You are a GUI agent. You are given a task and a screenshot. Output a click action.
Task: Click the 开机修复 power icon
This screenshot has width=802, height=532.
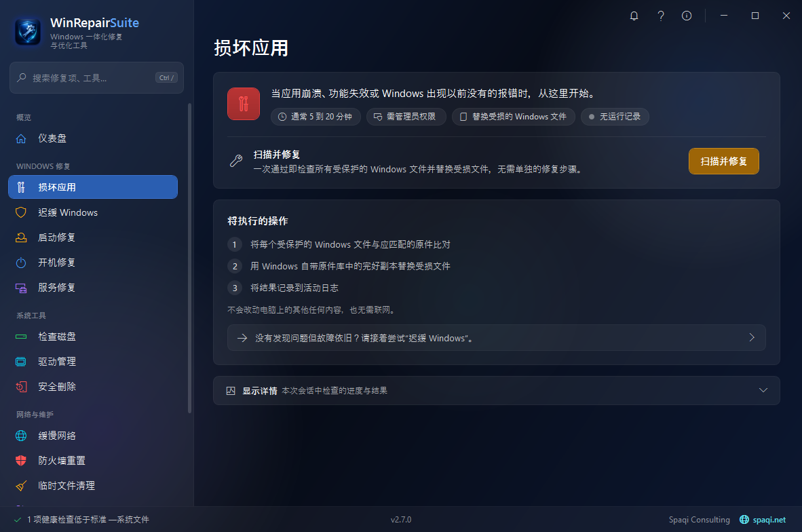pos(21,263)
